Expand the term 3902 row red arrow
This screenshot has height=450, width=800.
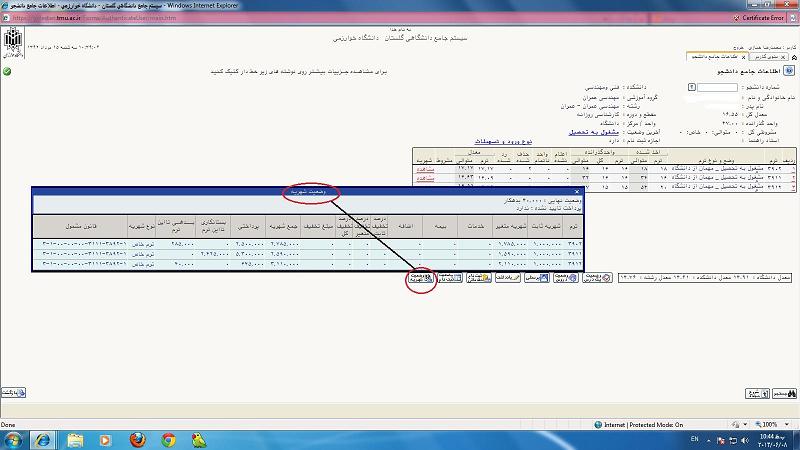click(793, 166)
